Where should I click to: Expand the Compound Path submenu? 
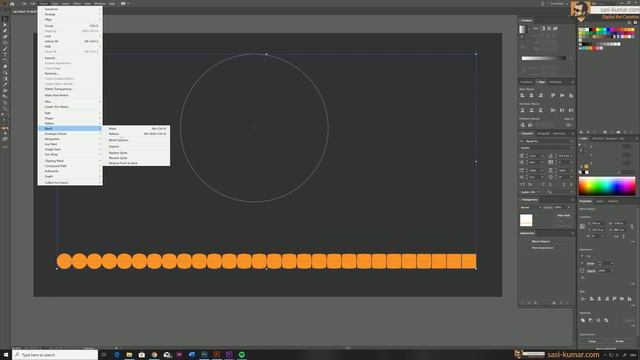click(x=70, y=166)
